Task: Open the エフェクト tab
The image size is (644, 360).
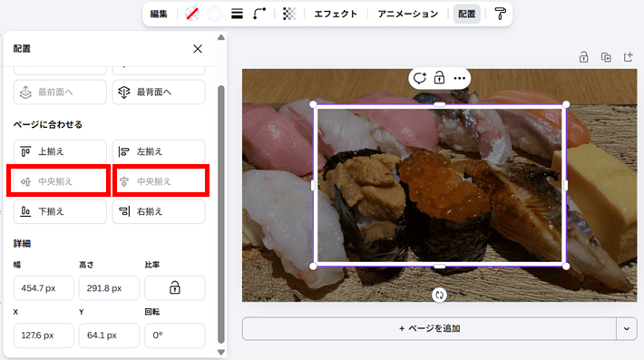Action: pyautogui.click(x=336, y=14)
